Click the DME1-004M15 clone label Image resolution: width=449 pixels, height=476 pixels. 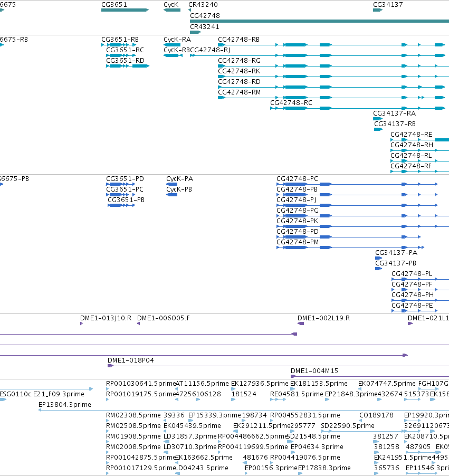[x=314, y=371]
